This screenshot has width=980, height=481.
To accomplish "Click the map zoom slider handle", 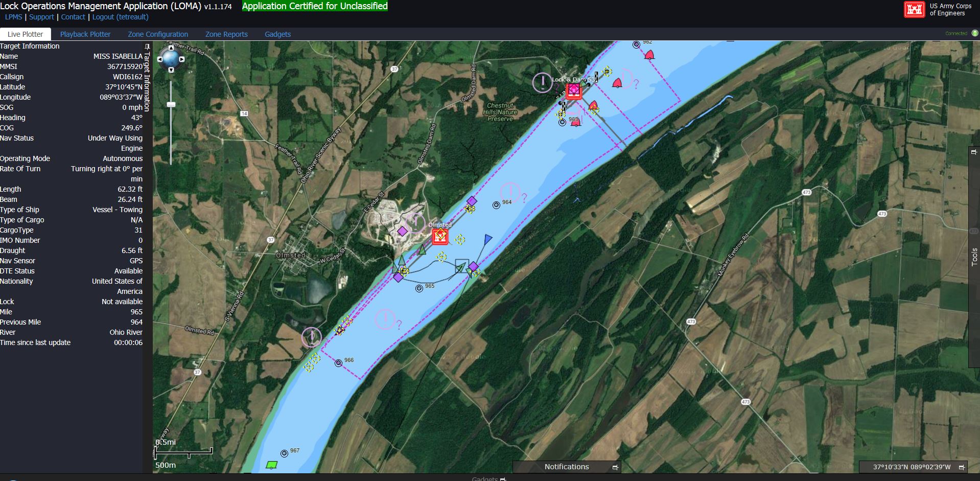I will click(171, 104).
